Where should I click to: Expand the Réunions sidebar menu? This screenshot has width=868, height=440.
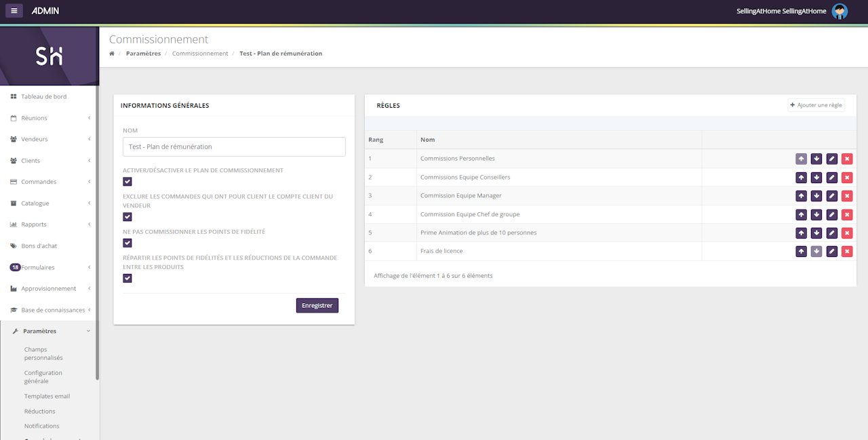50,118
